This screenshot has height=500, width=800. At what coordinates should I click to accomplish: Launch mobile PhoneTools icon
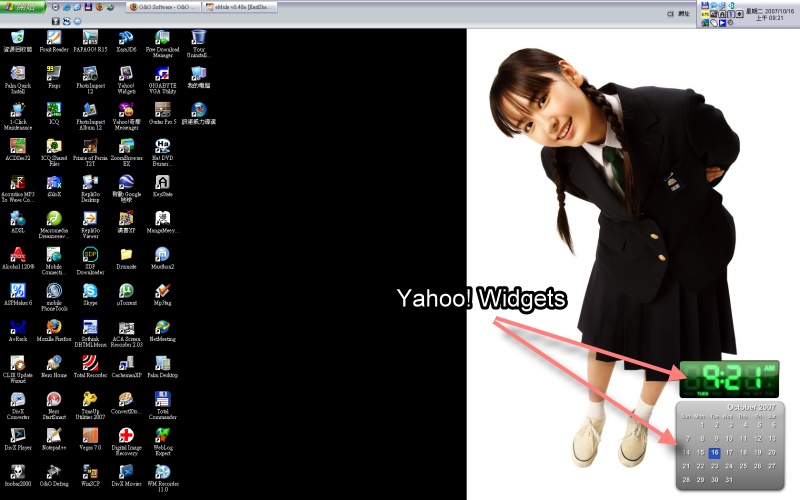pos(54,297)
